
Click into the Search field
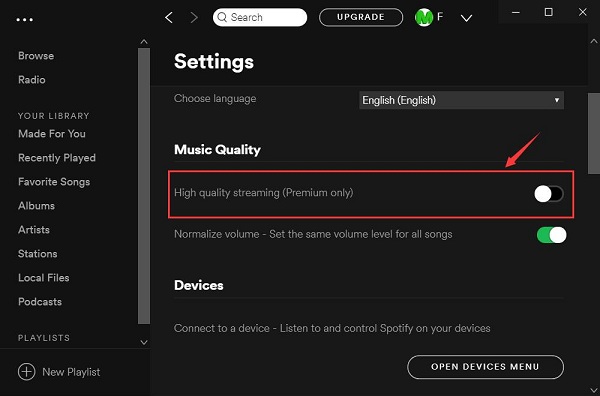[x=260, y=17]
